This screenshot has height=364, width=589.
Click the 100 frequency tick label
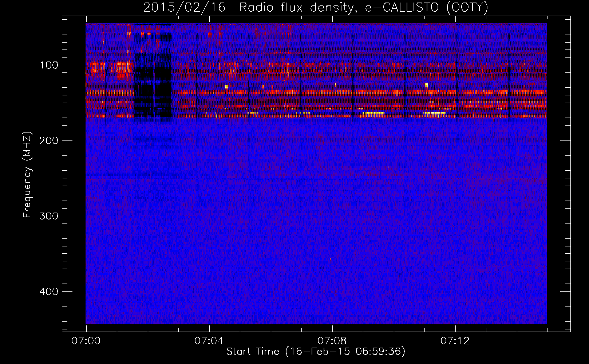click(49, 65)
